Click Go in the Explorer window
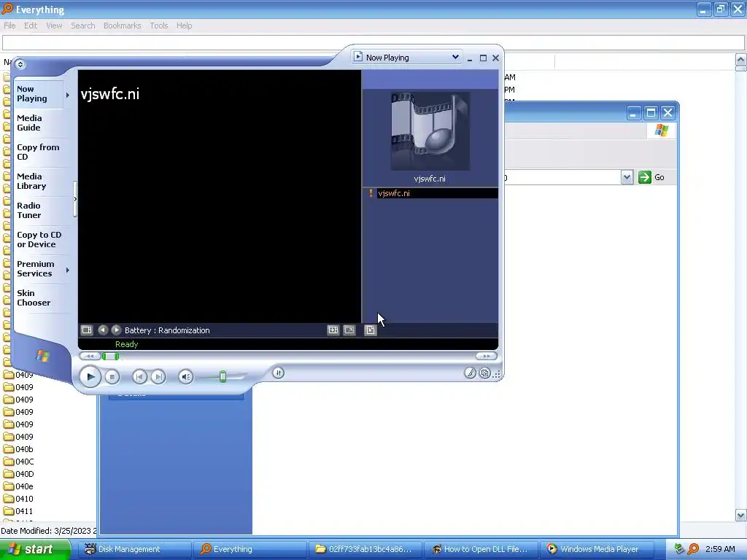Image resolution: width=747 pixels, height=560 pixels. click(651, 177)
